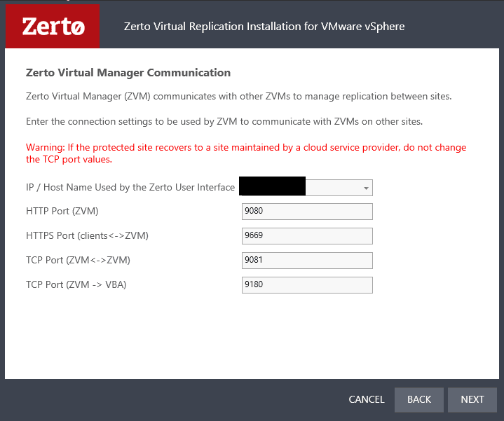Click the sentence 'Zerto Virtual Manager (ZVM) communicates with other ZVMs'
This screenshot has height=421, width=504.
point(238,97)
